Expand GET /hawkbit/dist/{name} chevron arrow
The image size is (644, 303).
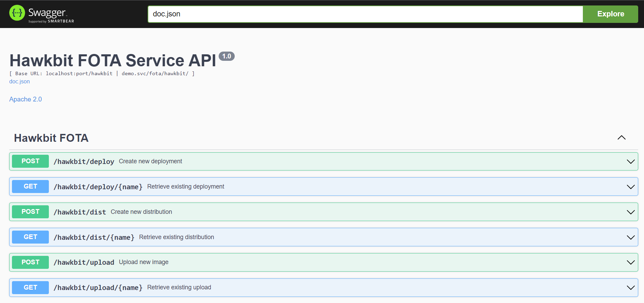[x=631, y=237]
